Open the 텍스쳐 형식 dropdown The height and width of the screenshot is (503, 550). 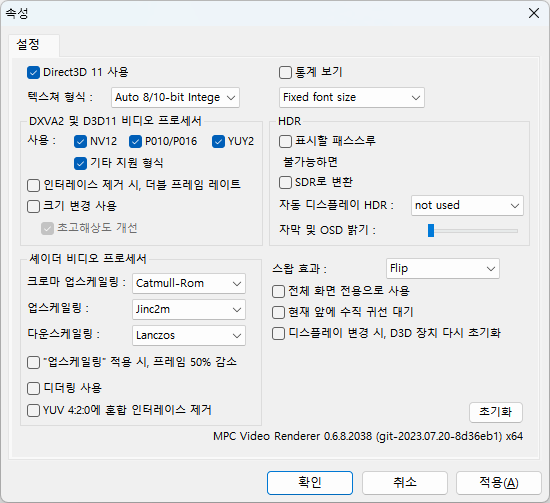175,98
